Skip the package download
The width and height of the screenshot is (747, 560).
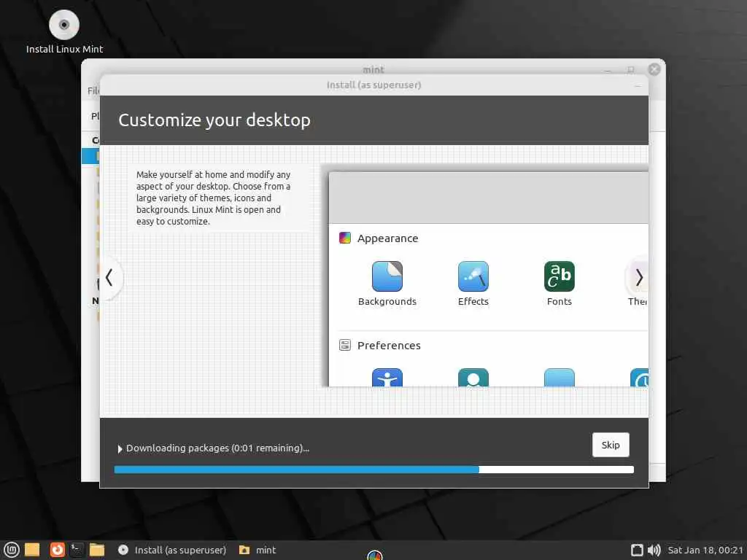(x=611, y=445)
